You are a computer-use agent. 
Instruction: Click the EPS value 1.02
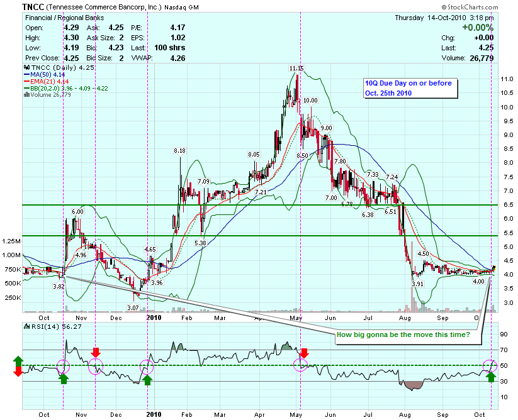coord(177,38)
